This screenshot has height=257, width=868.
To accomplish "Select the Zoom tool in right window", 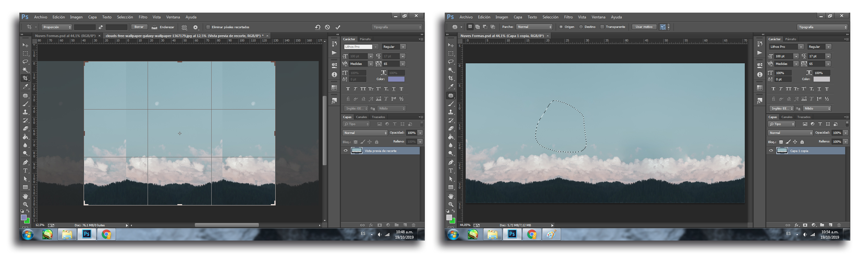I will pos(451,204).
